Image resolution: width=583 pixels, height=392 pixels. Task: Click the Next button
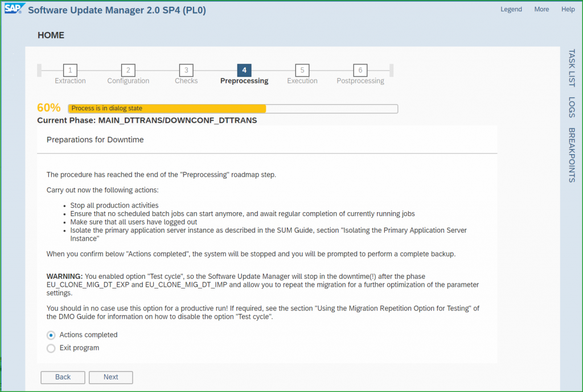[111, 377]
